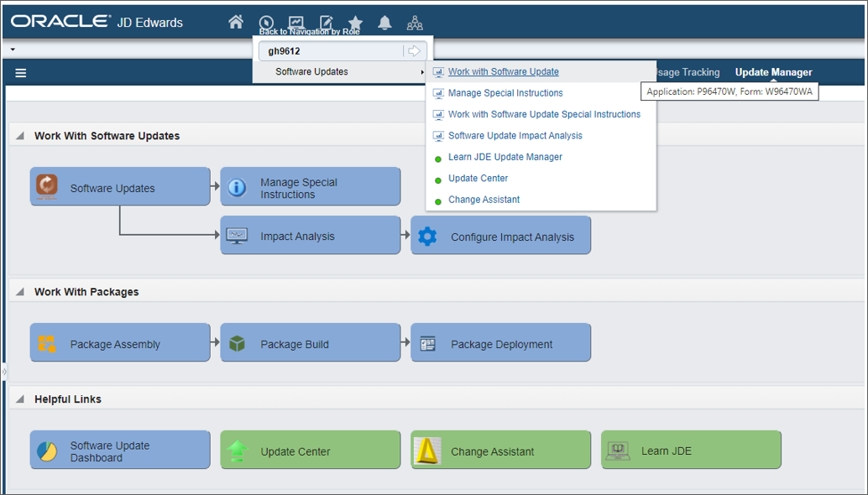Open the Impact Analysis tile
Viewport: 868px width, 495px height.
311,235
